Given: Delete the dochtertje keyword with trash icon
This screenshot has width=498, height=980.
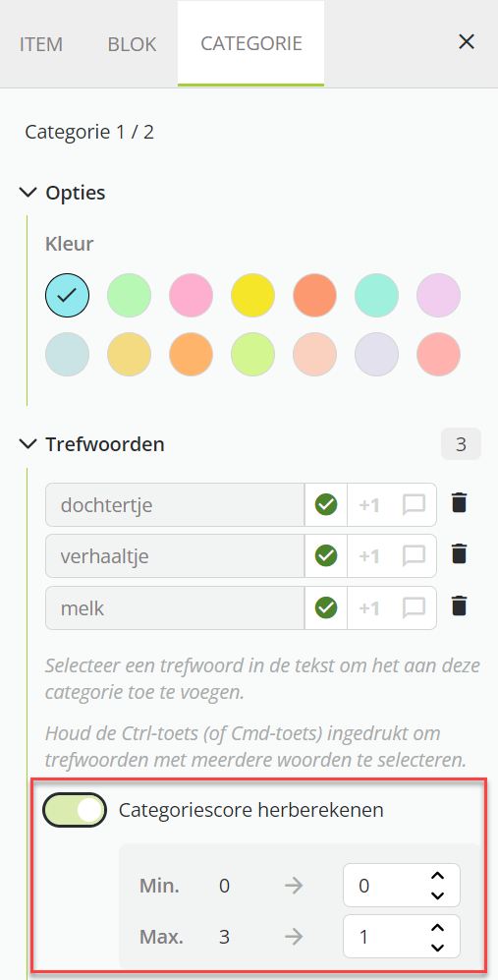Looking at the screenshot, I should [460, 502].
